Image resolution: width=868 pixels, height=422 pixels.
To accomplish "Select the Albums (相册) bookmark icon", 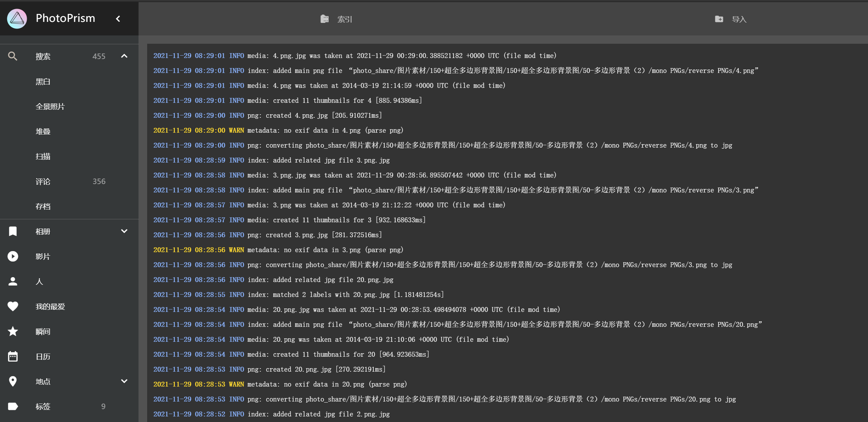I will pos(13,231).
